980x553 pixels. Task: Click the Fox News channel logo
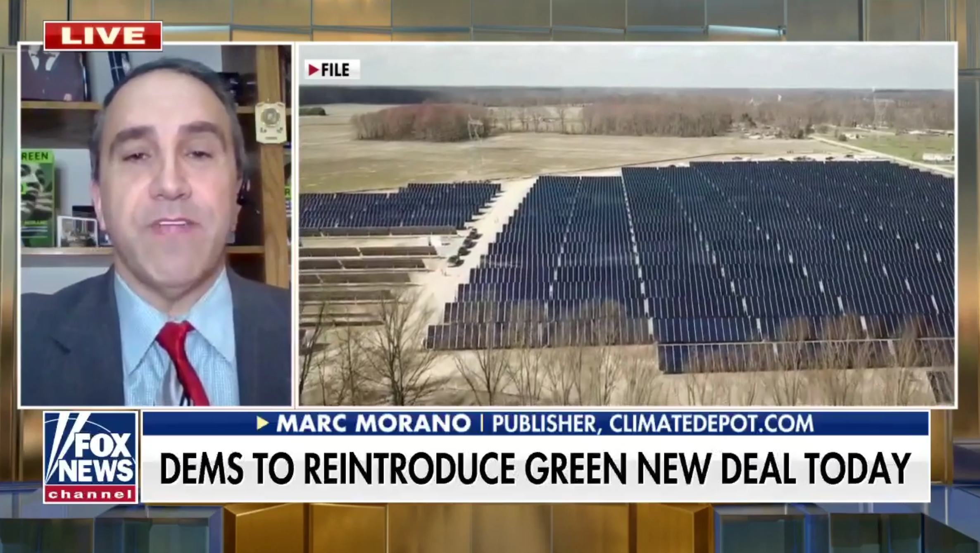coord(90,457)
